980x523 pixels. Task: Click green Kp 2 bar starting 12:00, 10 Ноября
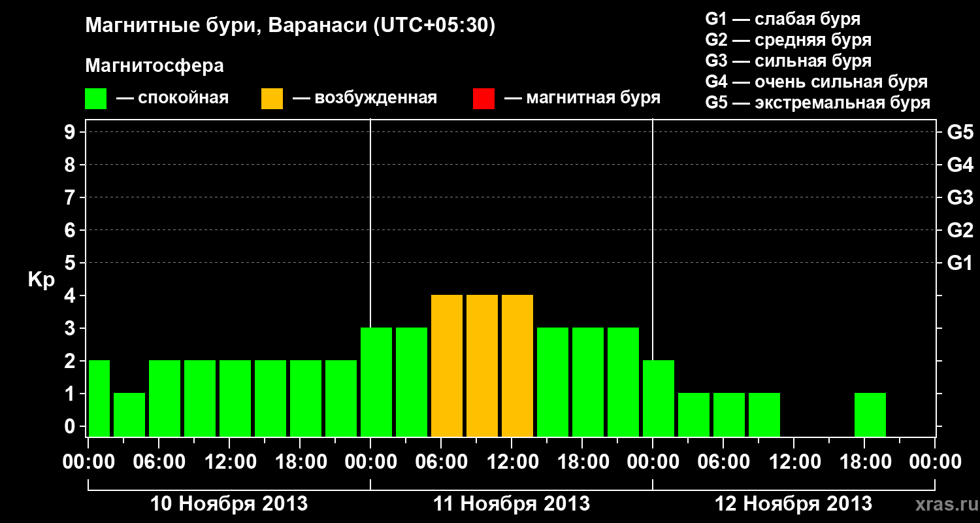tap(235, 398)
